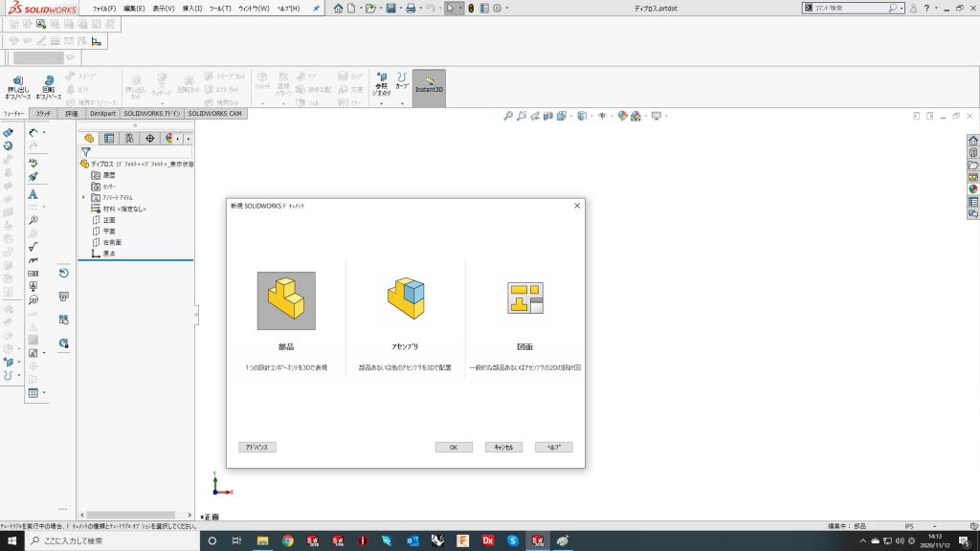The height and width of the screenshot is (551, 980).
Task: Click the 押し出しボス/ベース (Extruded Boss) tool
Action: pos(18,88)
